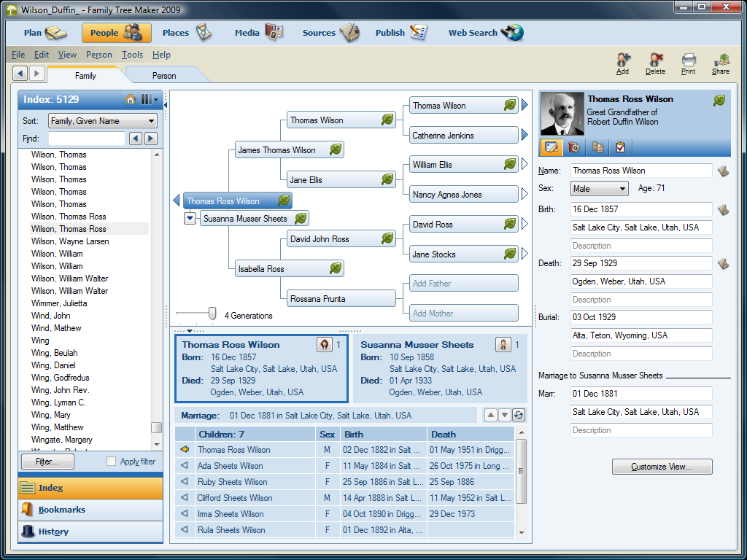Select the Print icon in the toolbar

(x=688, y=60)
